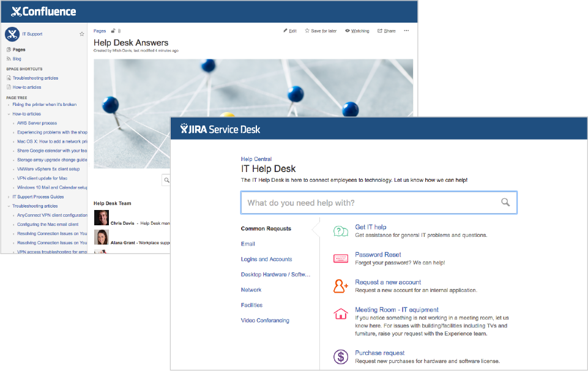Click the Get IT help chat bubble icon

click(341, 231)
